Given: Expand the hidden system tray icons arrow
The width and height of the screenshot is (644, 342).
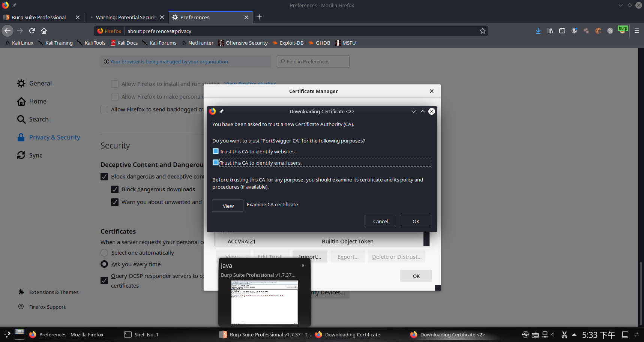Looking at the screenshot, I should [574, 334].
